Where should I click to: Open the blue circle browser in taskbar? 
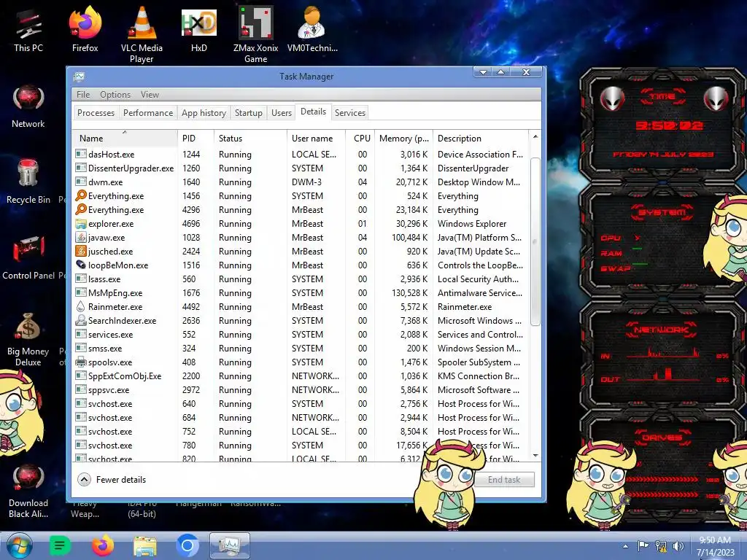point(187,545)
